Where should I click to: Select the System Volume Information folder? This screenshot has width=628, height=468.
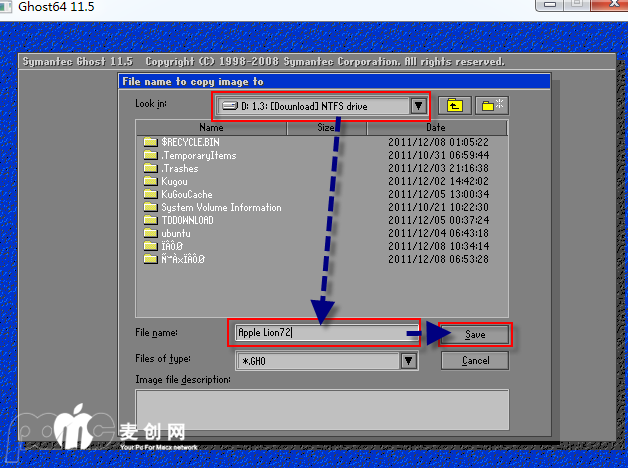(x=220, y=207)
